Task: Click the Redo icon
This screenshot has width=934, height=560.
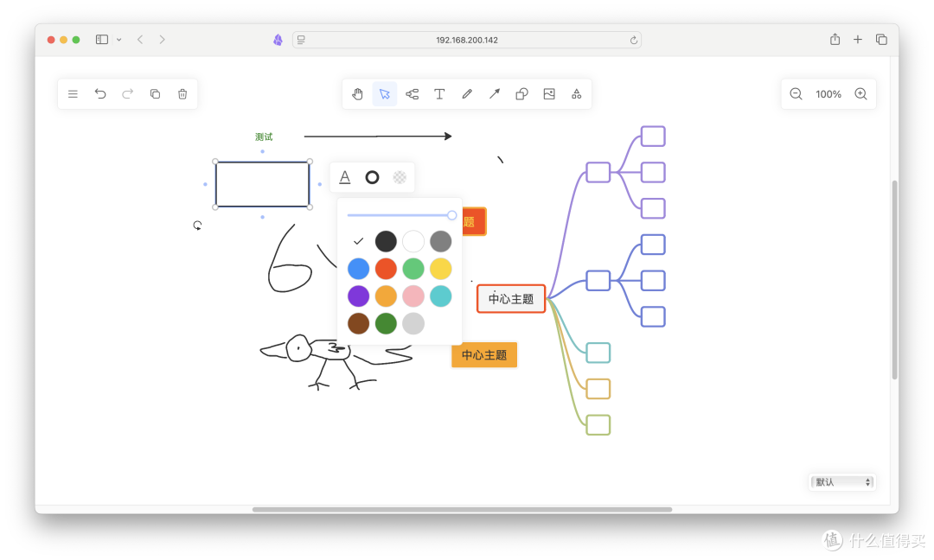Action: (127, 93)
